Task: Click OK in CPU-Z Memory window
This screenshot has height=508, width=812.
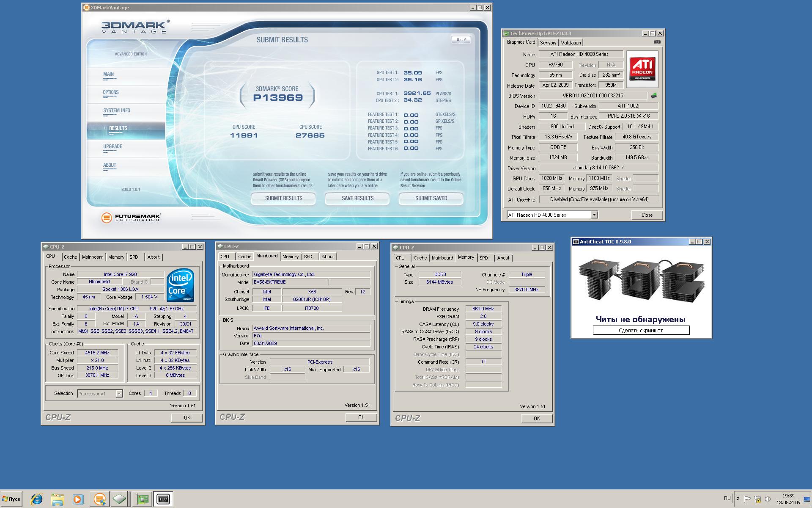Action: 537,419
